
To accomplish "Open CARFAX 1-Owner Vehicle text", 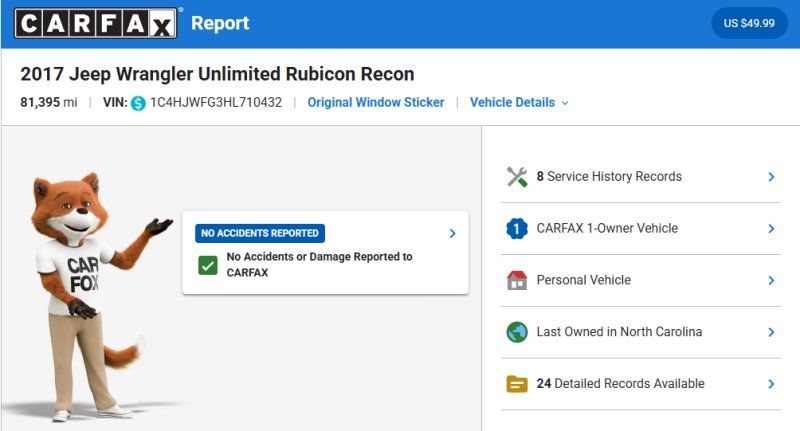I will pyautogui.click(x=607, y=228).
